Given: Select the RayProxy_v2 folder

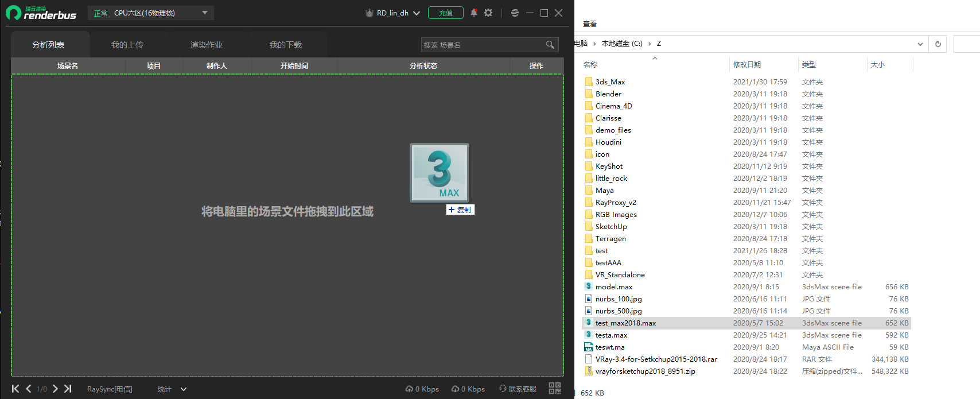Looking at the screenshot, I should point(616,202).
